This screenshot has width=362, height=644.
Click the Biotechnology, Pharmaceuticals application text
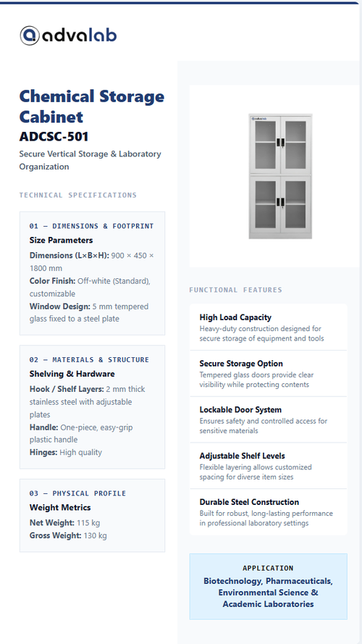(x=268, y=593)
